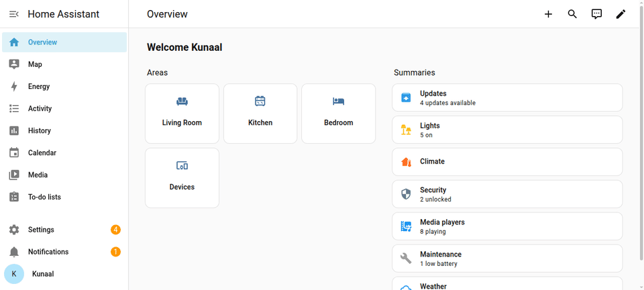Open the Assist chat bubble icon

coord(596,14)
